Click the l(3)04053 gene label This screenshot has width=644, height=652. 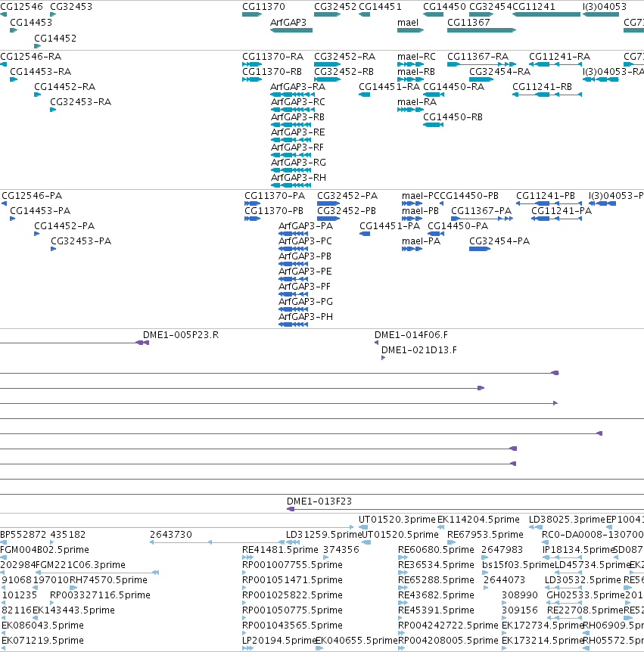[x=605, y=7]
